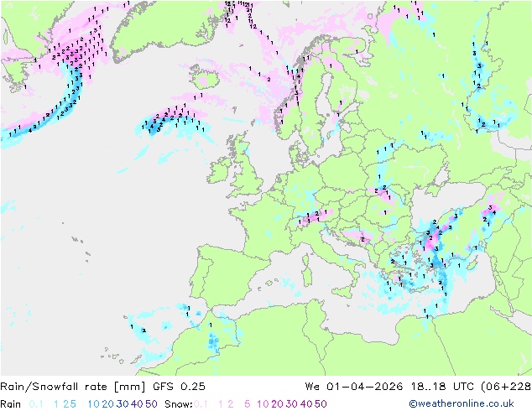532x411 pixels.
Task: Click the "Rain/Snowfall rate [mm]" title
Action: [73, 387]
